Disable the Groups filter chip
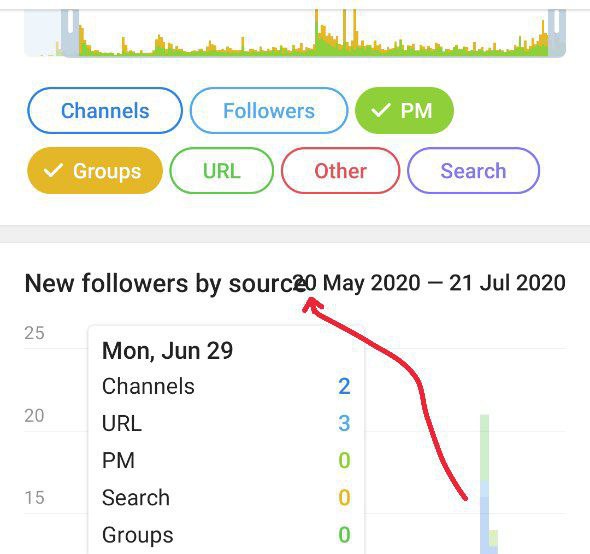Image resolution: width=590 pixels, height=554 pixels. pyautogui.click(x=95, y=170)
